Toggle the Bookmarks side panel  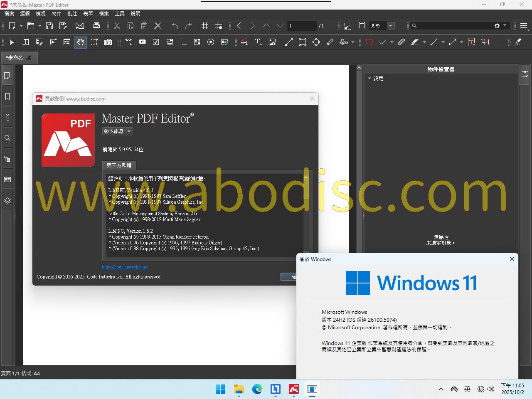coord(7,96)
